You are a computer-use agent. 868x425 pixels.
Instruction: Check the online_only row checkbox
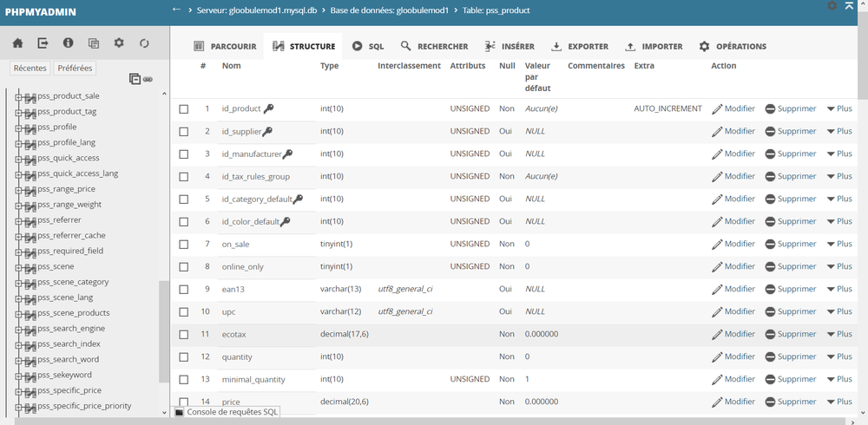coord(184,267)
